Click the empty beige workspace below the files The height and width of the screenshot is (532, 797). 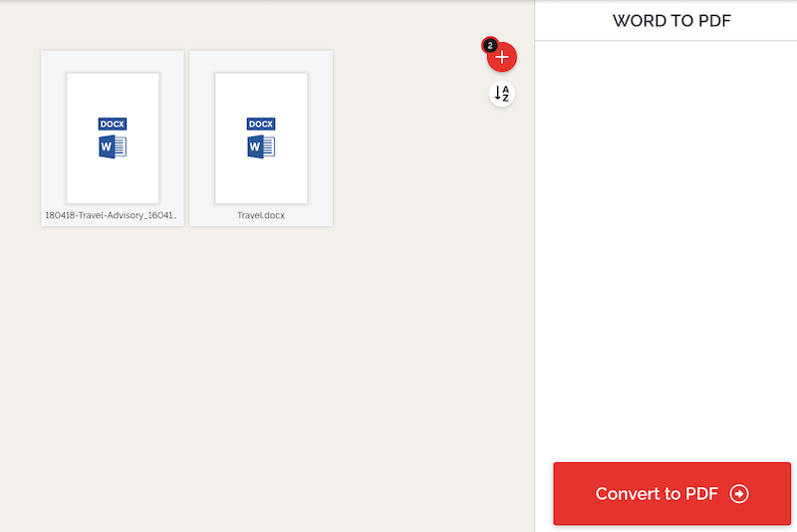pyautogui.click(x=259, y=379)
